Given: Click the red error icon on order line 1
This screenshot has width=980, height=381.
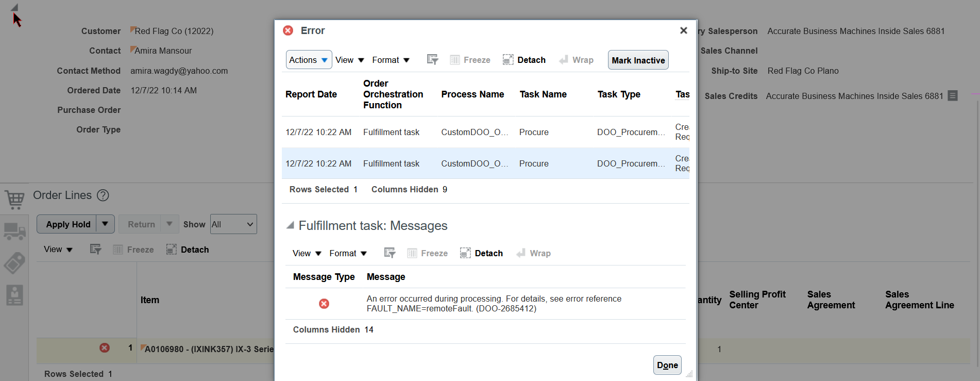Looking at the screenshot, I should [105, 348].
